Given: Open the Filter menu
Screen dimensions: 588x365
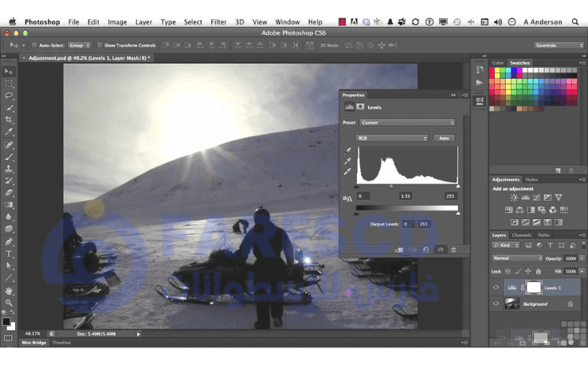Looking at the screenshot, I should point(218,22).
